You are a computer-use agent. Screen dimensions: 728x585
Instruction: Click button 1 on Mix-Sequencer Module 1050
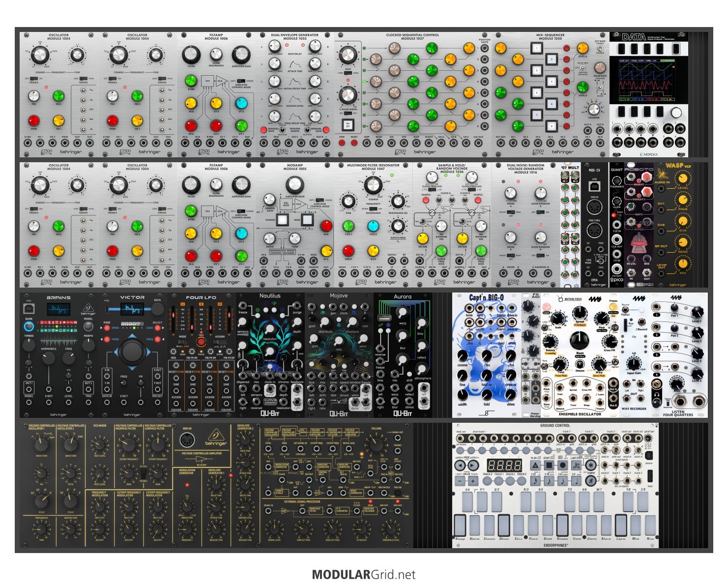click(537, 48)
